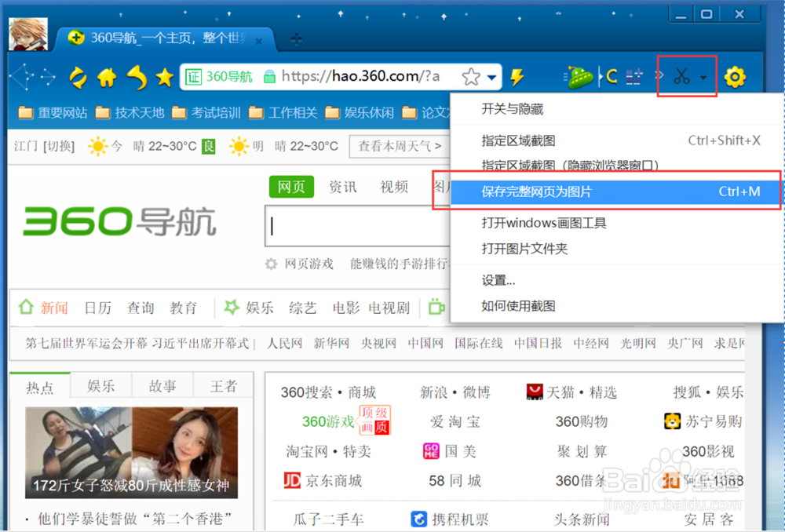Open the 天猫·精选 site link
785x532 pixels.
[571, 392]
